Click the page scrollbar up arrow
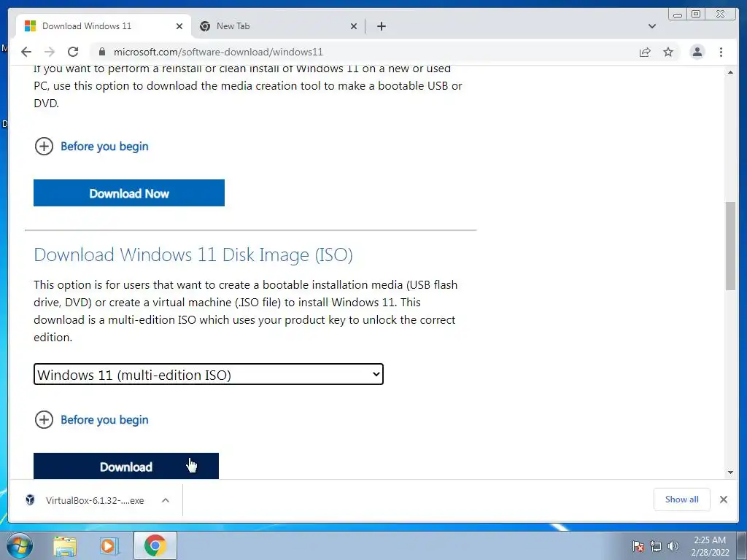The height and width of the screenshot is (560, 747). point(730,72)
